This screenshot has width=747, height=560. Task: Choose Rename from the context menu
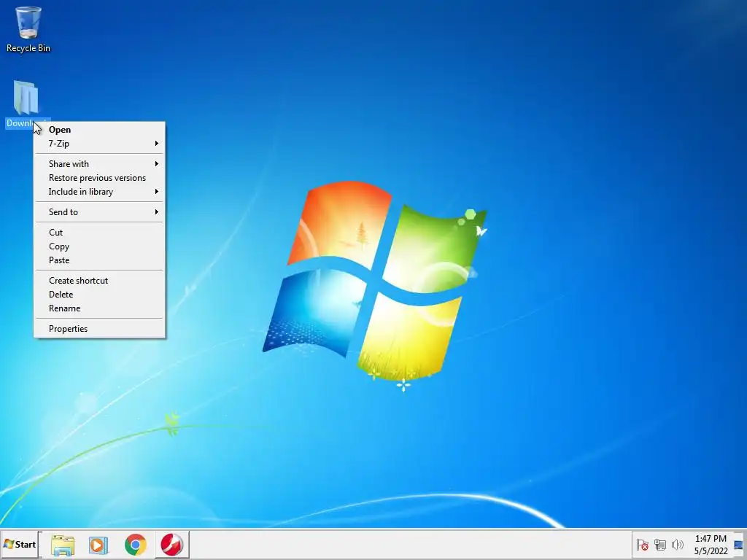[x=99, y=308]
